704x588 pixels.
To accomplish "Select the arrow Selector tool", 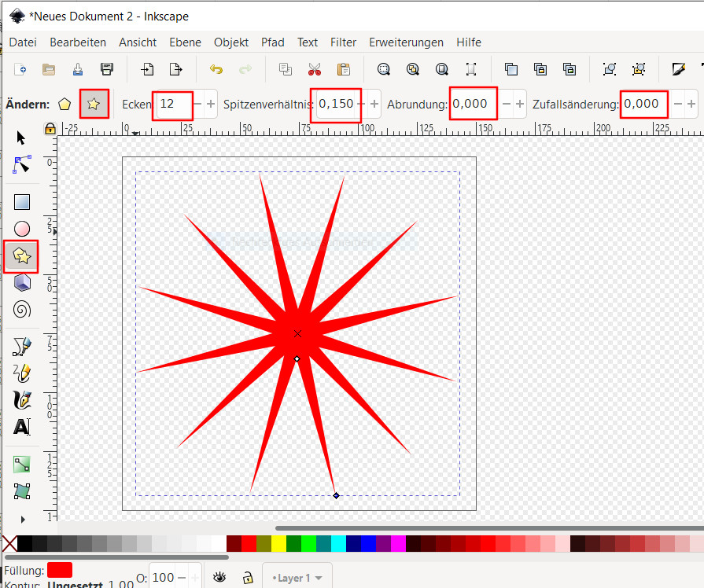I will (x=20, y=138).
